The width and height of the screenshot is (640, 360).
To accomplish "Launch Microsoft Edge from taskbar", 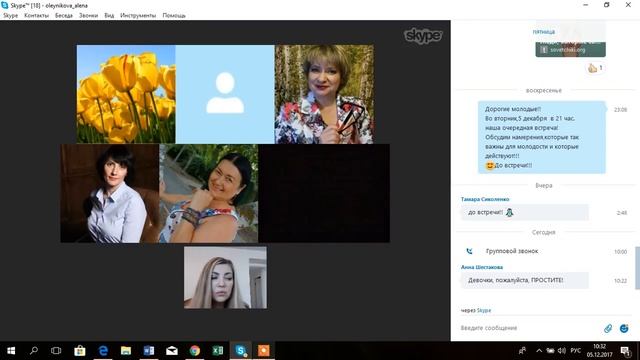I will (103, 351).
